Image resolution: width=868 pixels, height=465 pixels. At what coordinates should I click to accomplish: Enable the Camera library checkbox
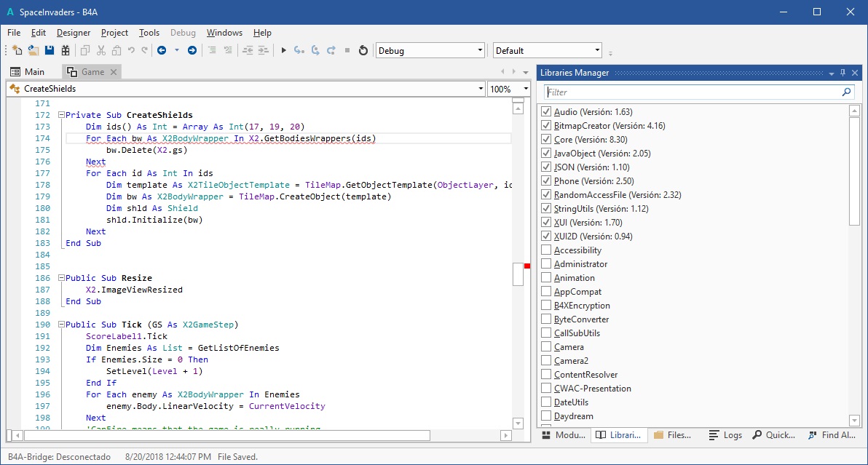click(x=546, y=347)
